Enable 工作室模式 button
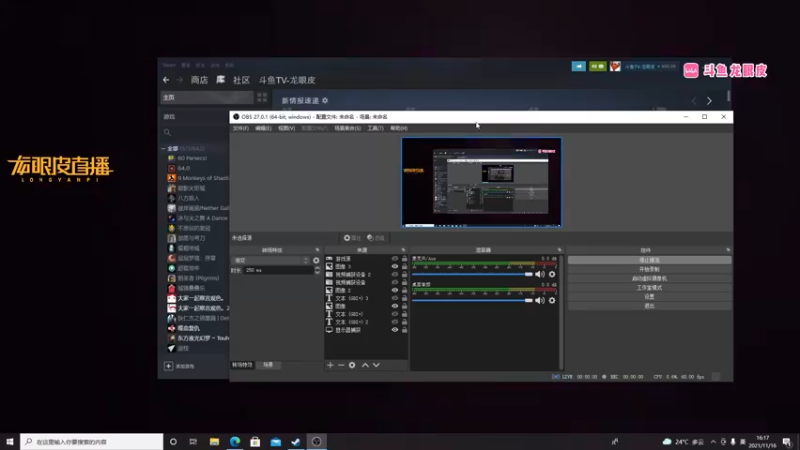 (649, 288)
